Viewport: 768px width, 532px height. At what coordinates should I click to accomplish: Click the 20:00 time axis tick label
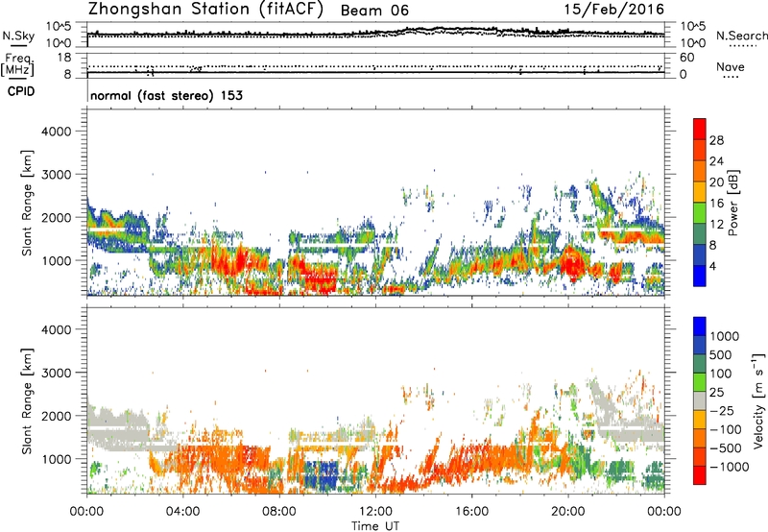567,512
